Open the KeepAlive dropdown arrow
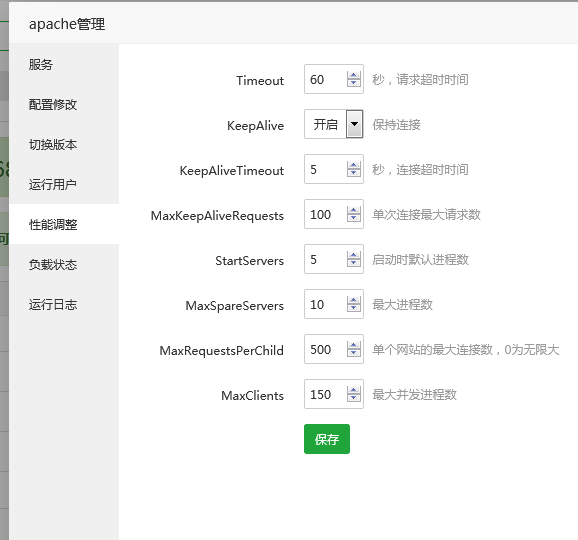Screen dimensions: 578x540 (354, 124)
